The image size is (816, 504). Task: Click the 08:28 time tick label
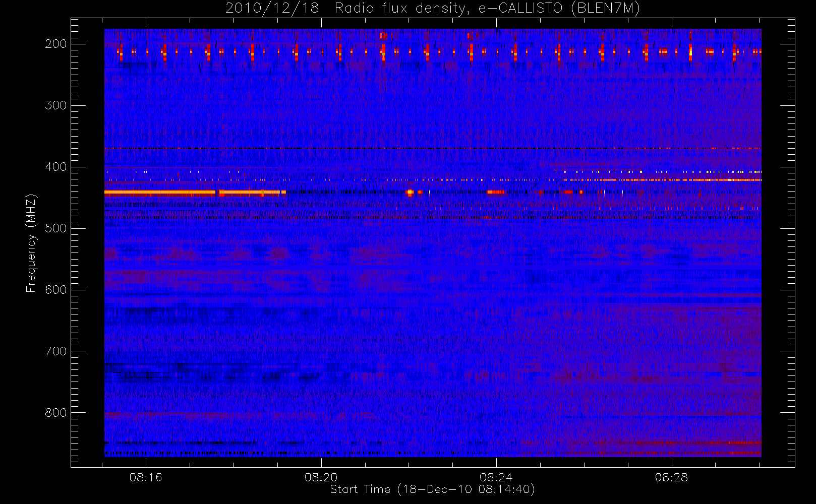point(672,477)
